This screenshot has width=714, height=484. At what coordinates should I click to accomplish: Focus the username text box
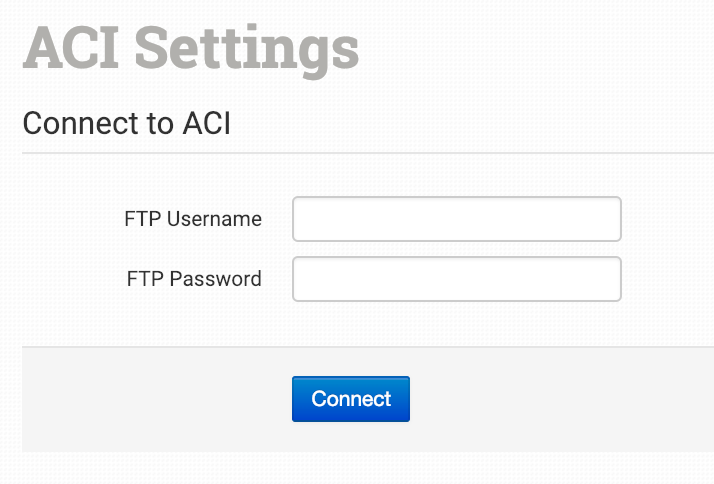tap(456, 219)
